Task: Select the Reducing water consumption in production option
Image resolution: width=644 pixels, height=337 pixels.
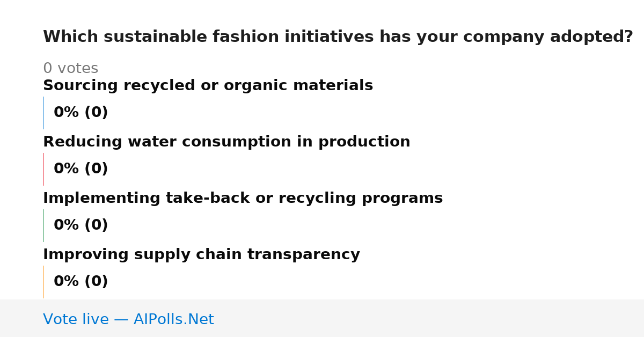Action: point(226,142)
